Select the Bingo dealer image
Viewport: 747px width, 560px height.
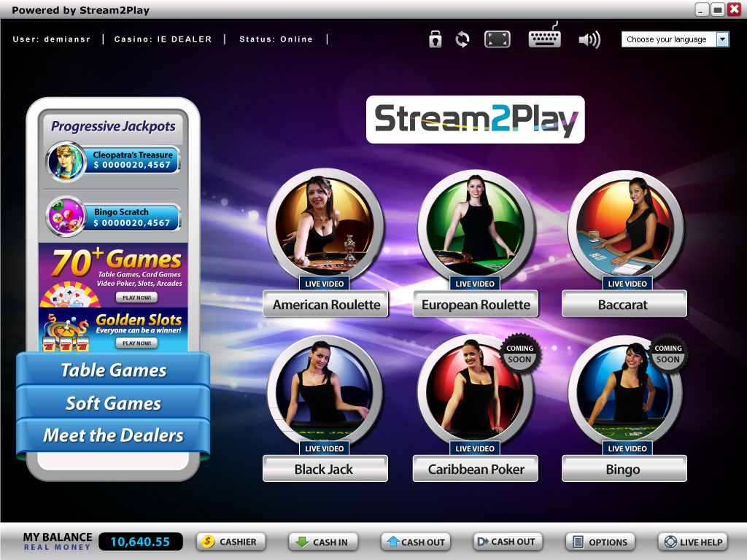[x=625, y=392]
